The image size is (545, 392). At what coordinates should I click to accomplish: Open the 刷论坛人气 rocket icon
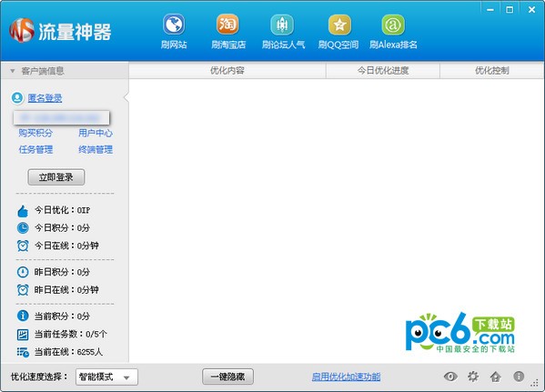(x=282, y=25)
